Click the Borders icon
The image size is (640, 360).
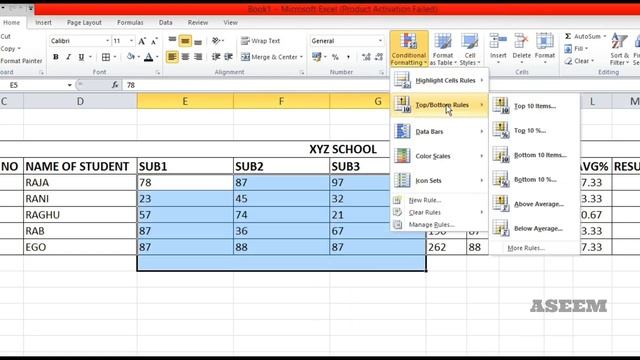click(106, 57)
